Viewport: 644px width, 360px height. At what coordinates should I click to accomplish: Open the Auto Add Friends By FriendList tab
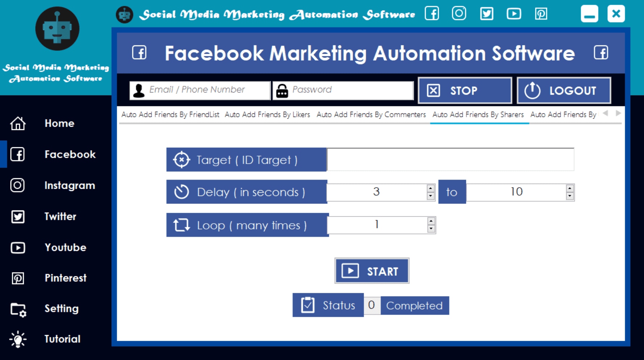click(x=170, y=115)
